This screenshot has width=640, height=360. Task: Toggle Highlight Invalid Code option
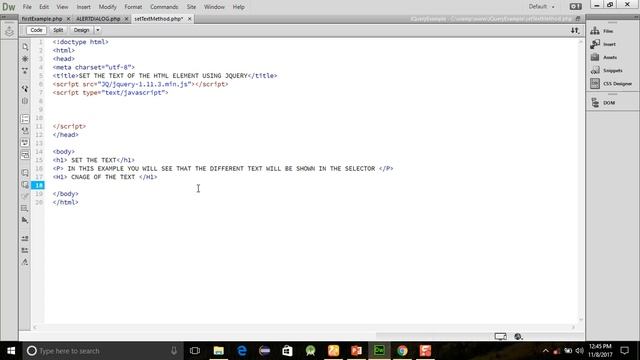click(x=25, y=131)
